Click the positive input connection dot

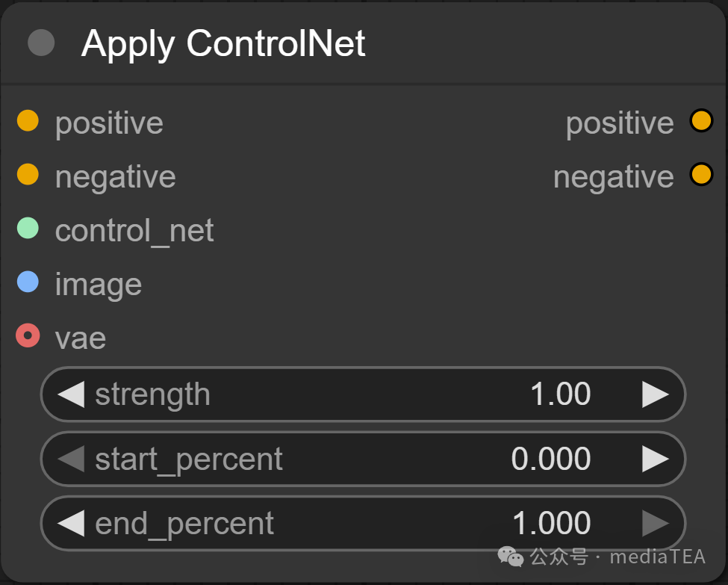coord(28,120)
